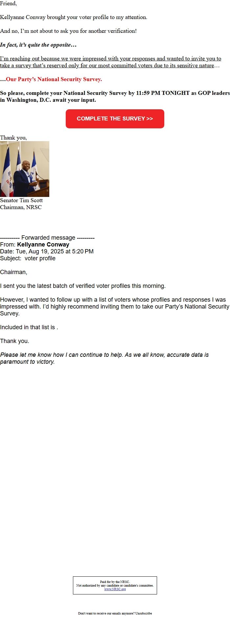Viewport: 230px width, 644px height.
Task: Click the "Included in that list is" line
Action: pyautogui.click(x=29, y=327)
